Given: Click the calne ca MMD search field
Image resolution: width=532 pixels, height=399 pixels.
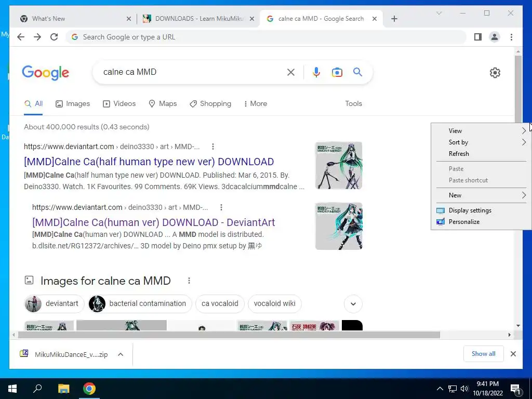Looking at the screenshot, I should pos(192,72).
